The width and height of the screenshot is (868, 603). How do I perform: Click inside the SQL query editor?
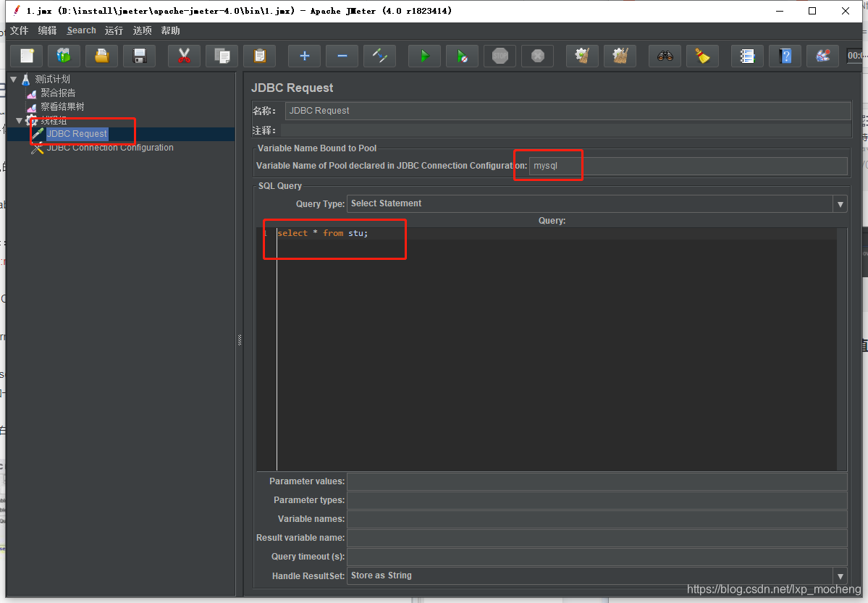(556, 349)
